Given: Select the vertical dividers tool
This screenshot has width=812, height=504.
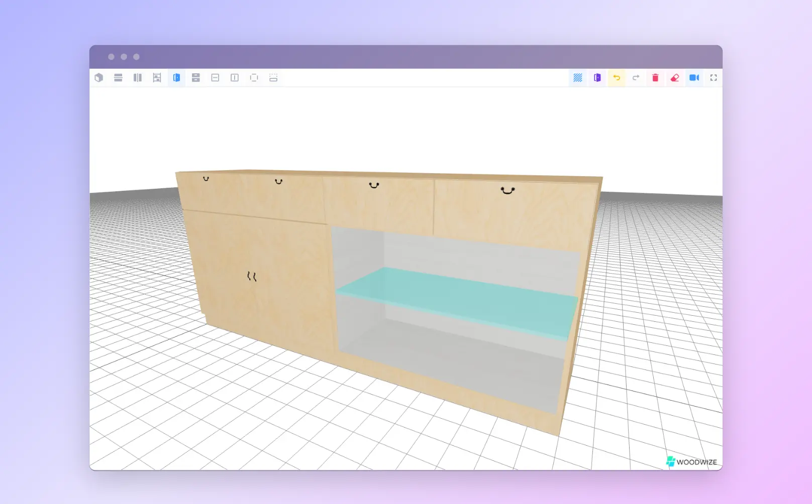Looking at the screenshot, I should 137,78.
